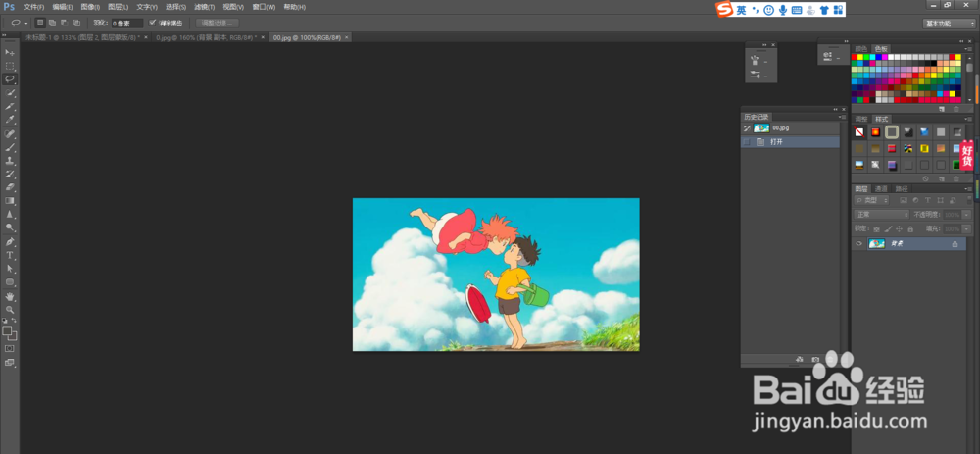980x454 pixels.
Task: Choose New Selection mode in options bar
Action: 40,24
